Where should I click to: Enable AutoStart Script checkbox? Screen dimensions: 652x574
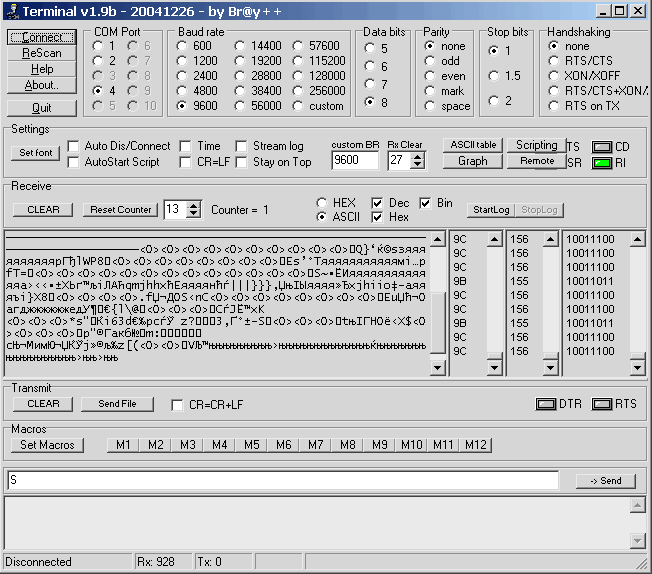pyautogui.click(x=74, y=162)
